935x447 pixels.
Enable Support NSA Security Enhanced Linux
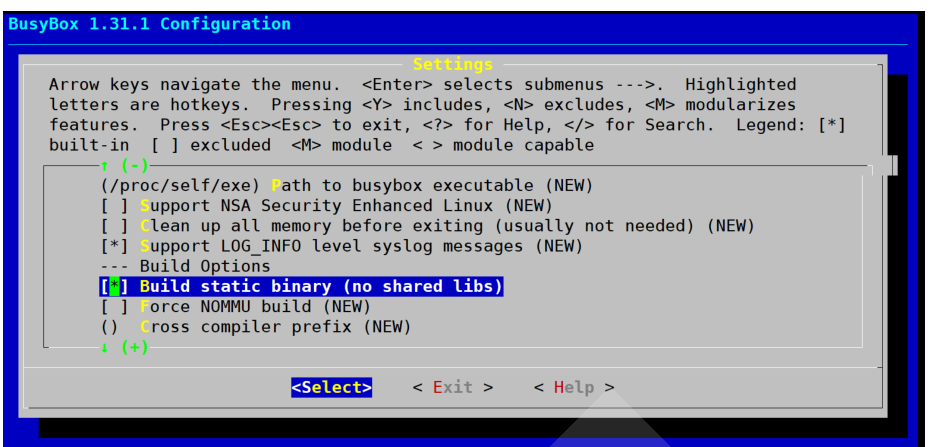(x=114, y=206)
